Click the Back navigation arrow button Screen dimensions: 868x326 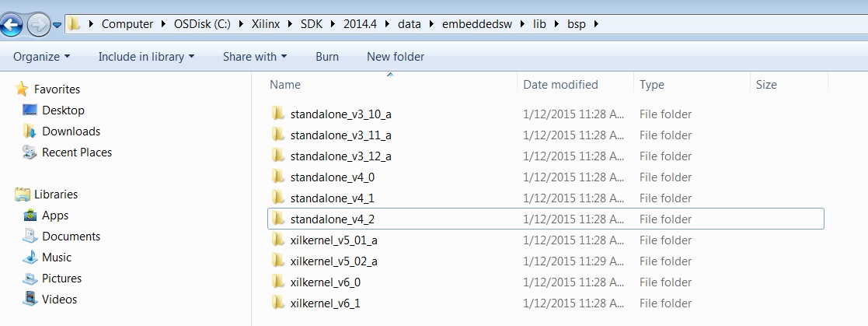pos(11,25)
